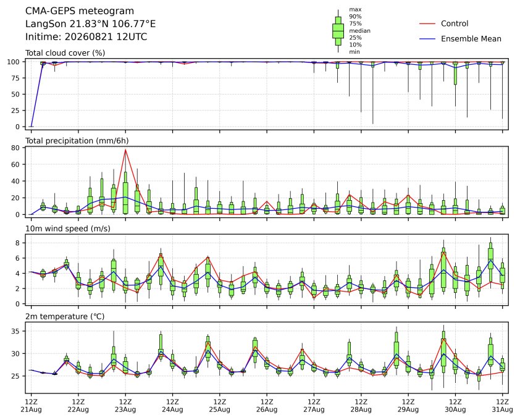Click the '12Z 31Aug' x-axis label

(x=502, y=406)
